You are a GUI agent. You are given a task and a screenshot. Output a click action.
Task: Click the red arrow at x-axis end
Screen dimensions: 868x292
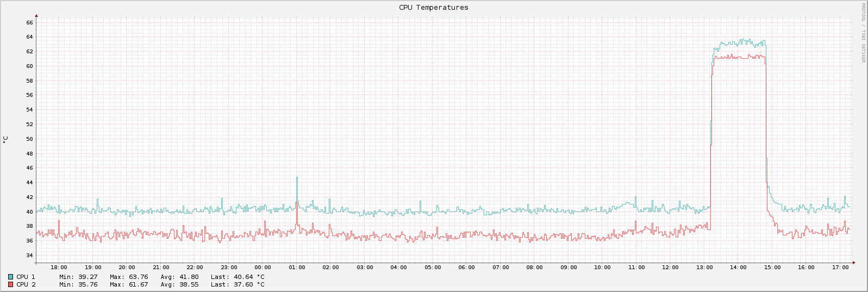(854, 263)
